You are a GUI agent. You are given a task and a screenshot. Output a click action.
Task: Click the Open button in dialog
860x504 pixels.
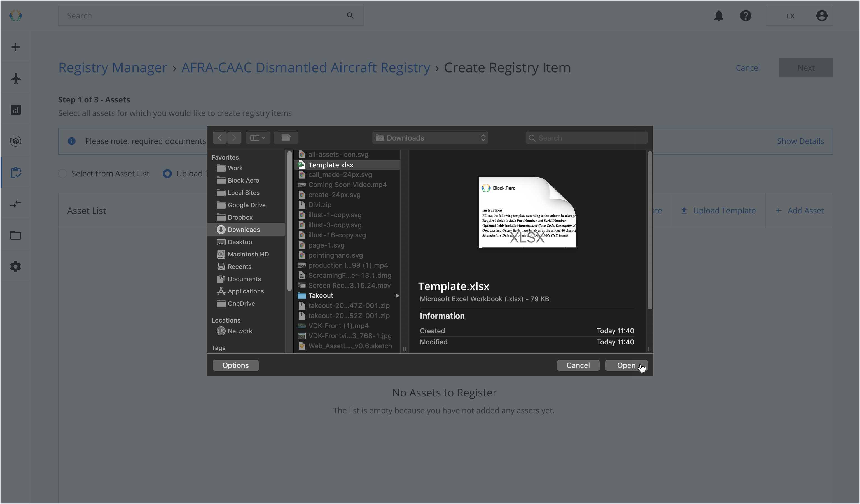626,365
